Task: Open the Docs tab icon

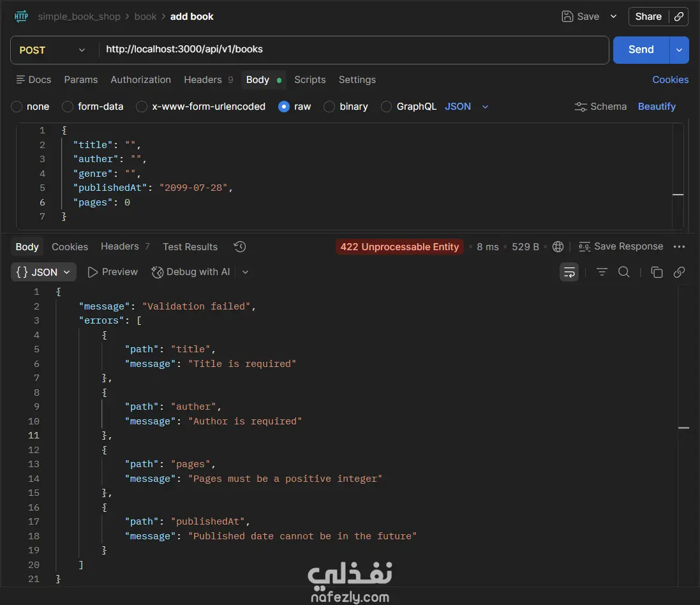Action: [x=20, y=80]
